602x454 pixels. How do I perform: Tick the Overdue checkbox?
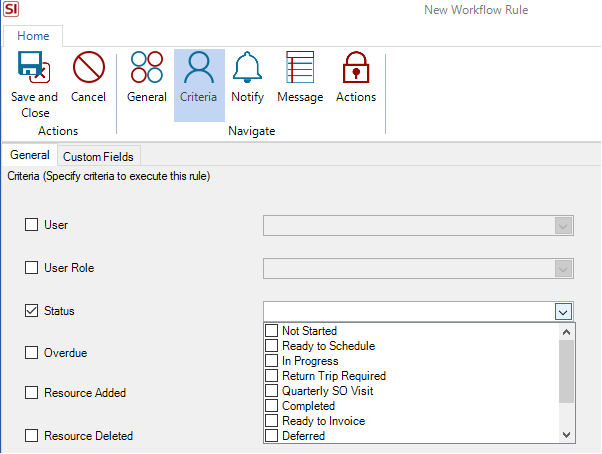31,353
